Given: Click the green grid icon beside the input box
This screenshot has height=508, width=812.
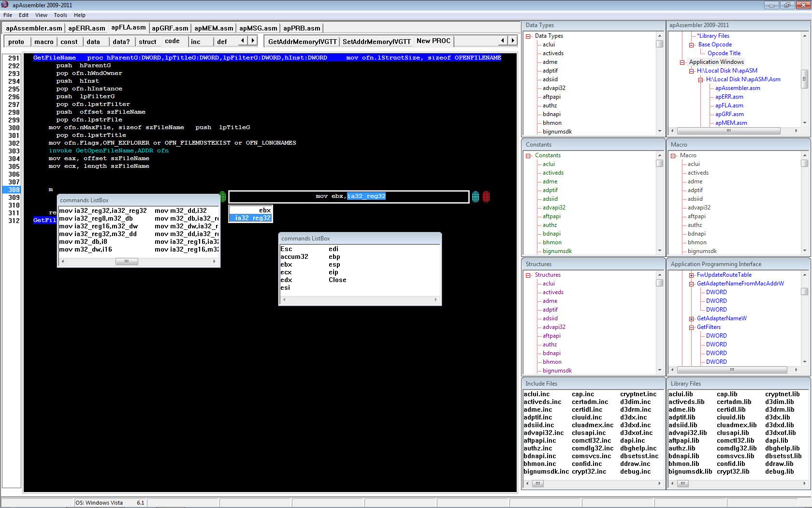Looking at the screenshot, I should [223, 196].
